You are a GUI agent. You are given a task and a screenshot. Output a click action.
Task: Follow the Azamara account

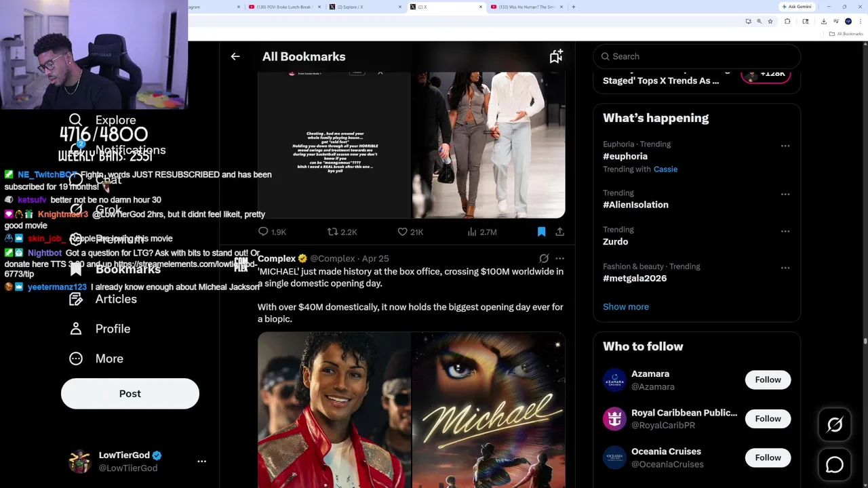pyautogui.click(x=768, y=380)
